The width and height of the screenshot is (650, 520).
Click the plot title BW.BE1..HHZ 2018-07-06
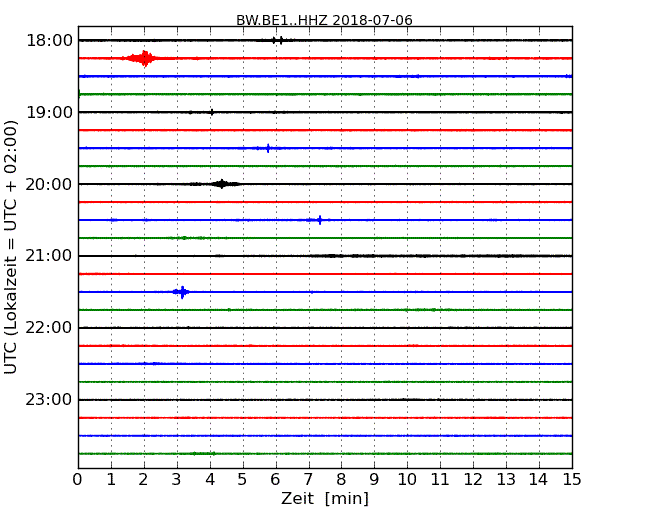pyautogui.click(x=324, y=20)
